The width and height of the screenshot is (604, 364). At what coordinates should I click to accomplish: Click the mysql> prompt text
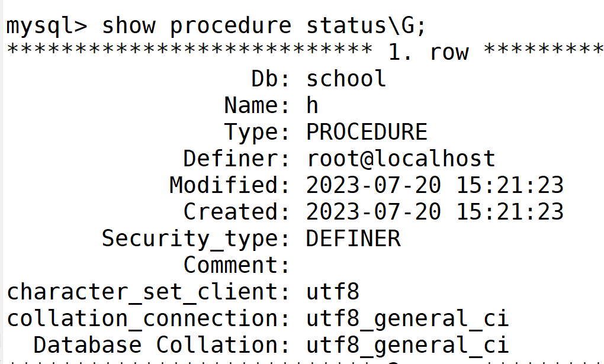[47, 26]
